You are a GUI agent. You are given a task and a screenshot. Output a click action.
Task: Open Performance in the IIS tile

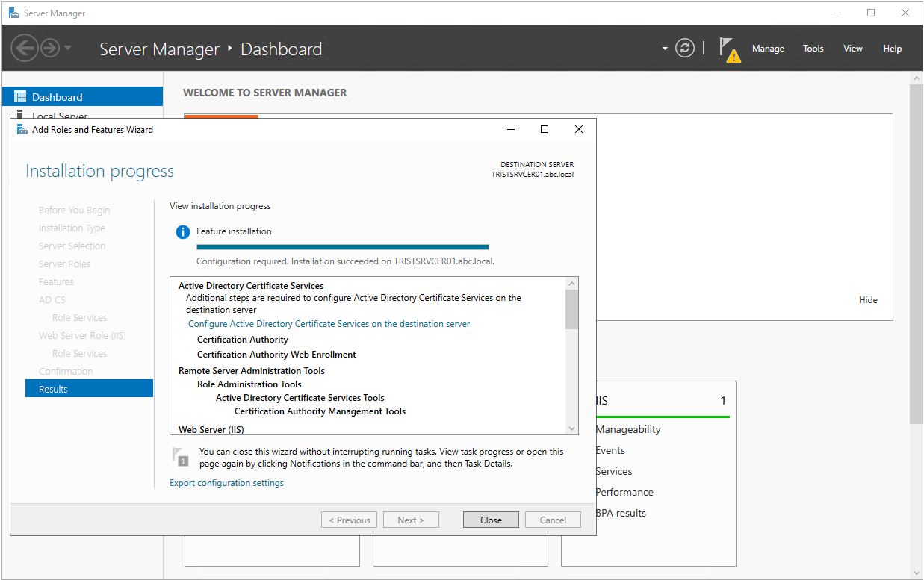tap(624, 492)
